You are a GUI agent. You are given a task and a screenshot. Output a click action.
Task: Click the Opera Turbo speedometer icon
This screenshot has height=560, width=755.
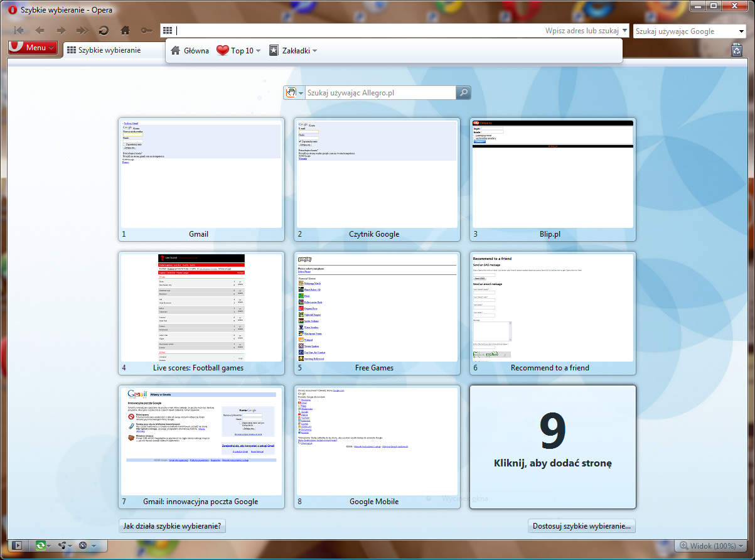pos(83,546)
